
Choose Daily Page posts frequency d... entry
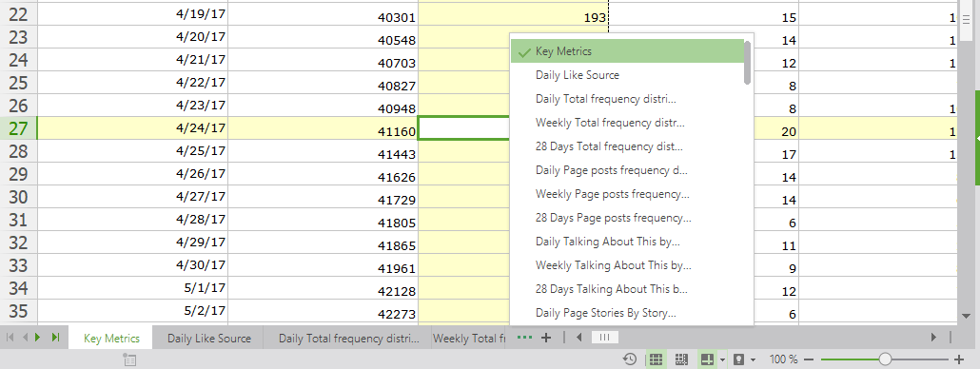click(628, 170)
